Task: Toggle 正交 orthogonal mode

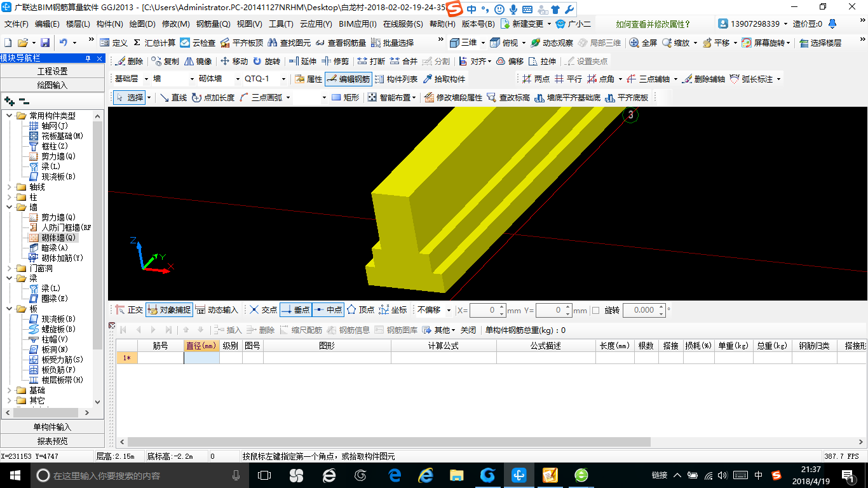Action: [129, 310]
